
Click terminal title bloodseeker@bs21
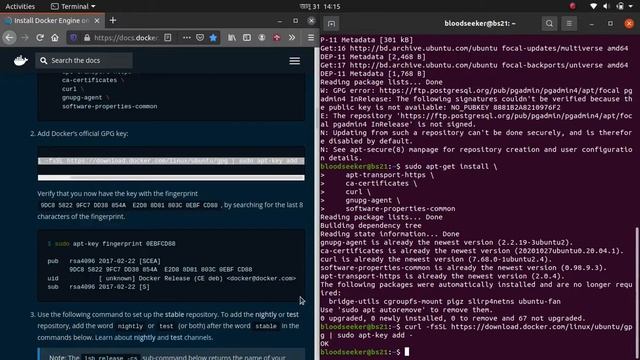pos(480,24)
